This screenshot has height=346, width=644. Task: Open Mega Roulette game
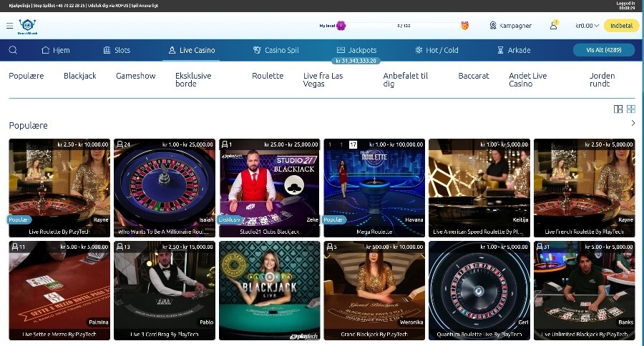[374, 188]
